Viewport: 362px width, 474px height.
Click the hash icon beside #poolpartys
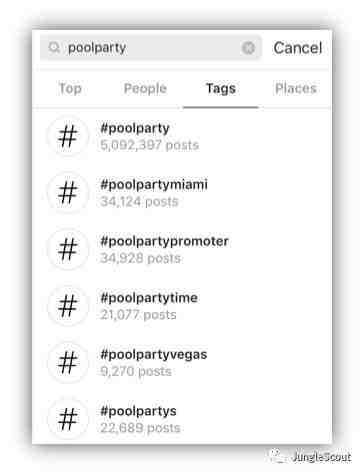[68, 419]
